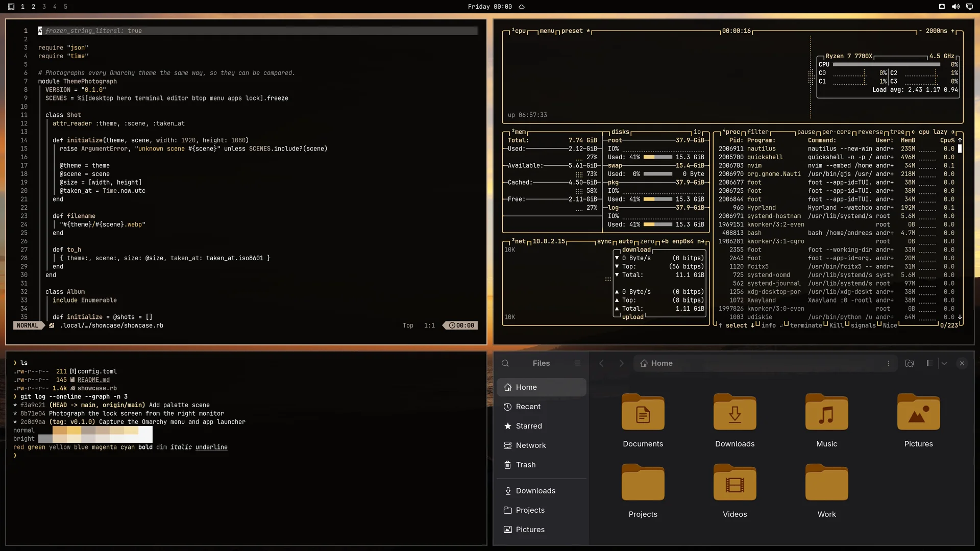The height and width of the screenshot is (551, 980).
Task: Click terminate option in btop footer
Action: point(806,325)
